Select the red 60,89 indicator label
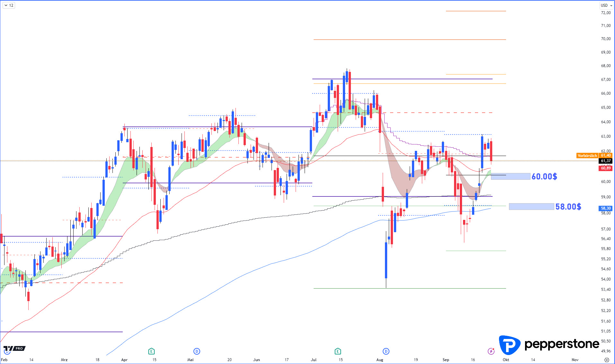Screen dimensions: 615x364 pos(606,168)
